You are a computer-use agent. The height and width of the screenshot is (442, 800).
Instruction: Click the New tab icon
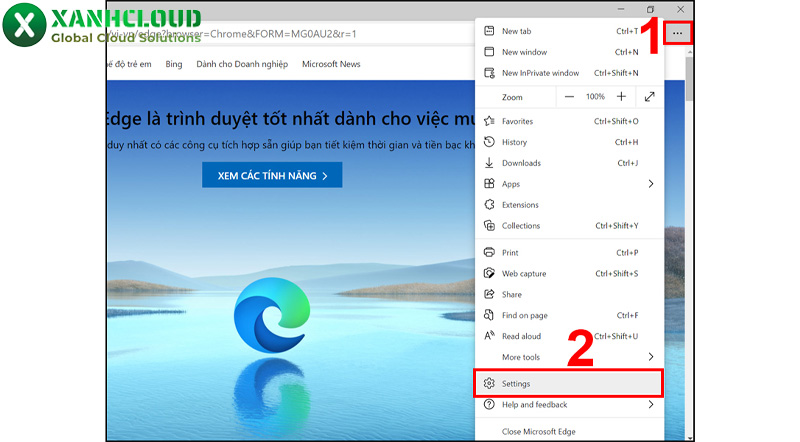[x=489, y=31]
